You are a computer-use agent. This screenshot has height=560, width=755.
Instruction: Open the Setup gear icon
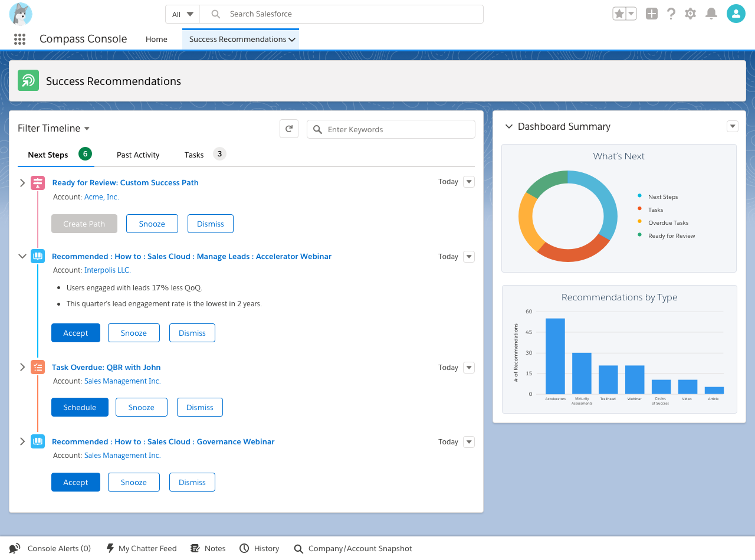tap(691, 14)
